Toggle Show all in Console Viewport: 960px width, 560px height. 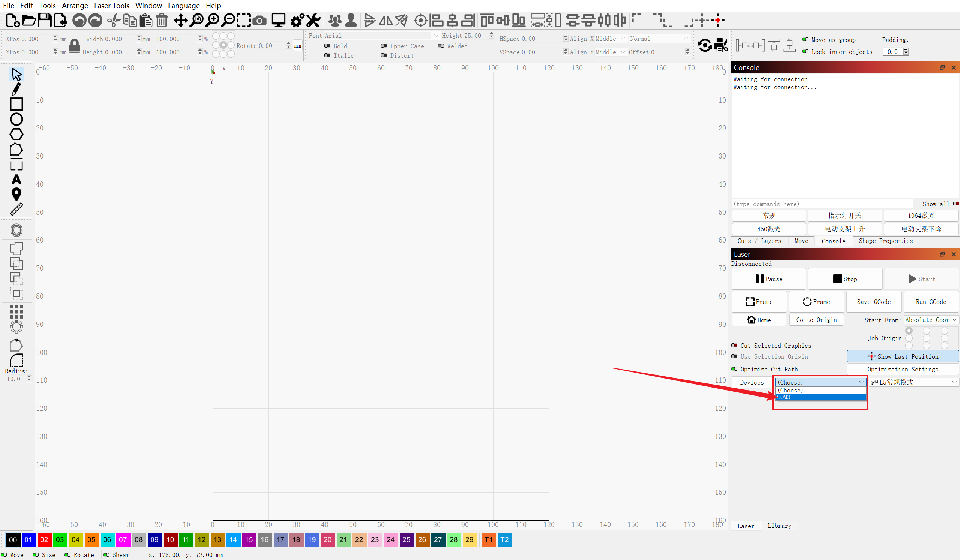click(956, 204)
